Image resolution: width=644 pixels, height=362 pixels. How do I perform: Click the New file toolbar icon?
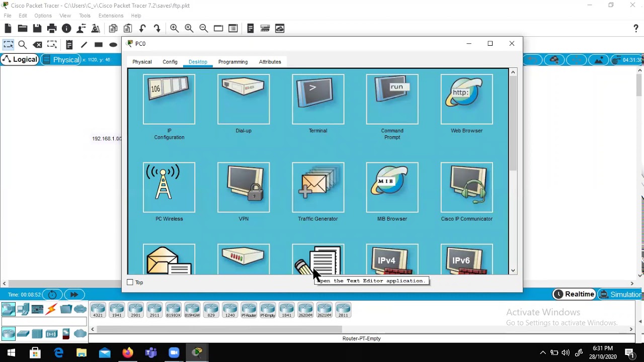[8, 29]
